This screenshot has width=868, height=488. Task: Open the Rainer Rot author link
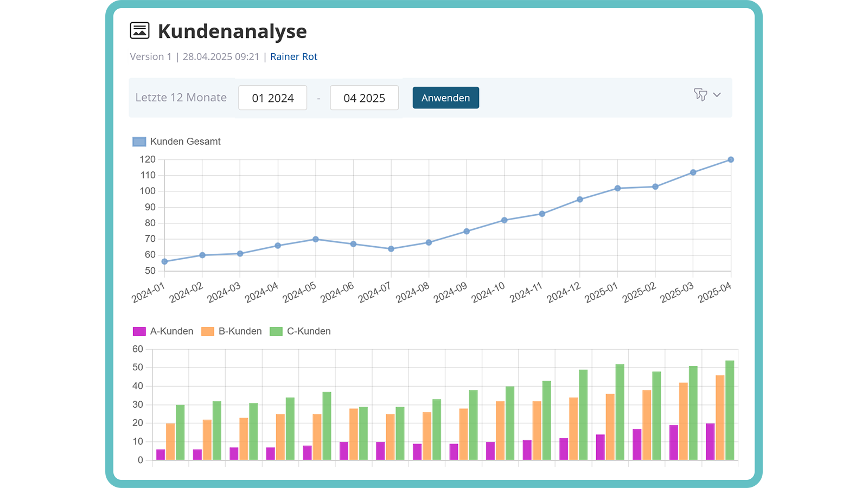click(293, 56)
